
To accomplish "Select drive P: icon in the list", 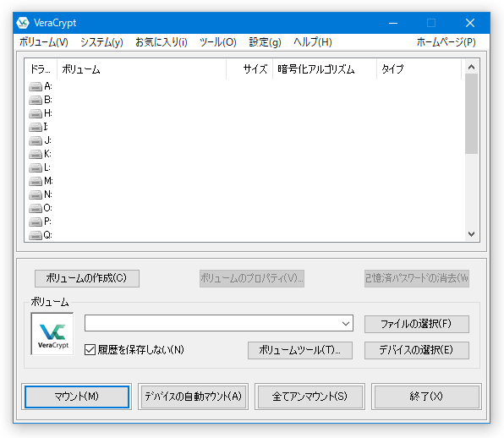I will [x=36, y=222].
